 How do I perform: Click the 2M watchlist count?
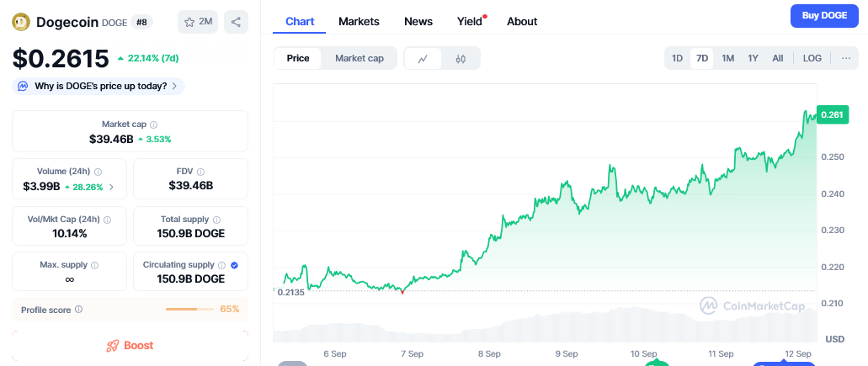(x=206, y=22)
